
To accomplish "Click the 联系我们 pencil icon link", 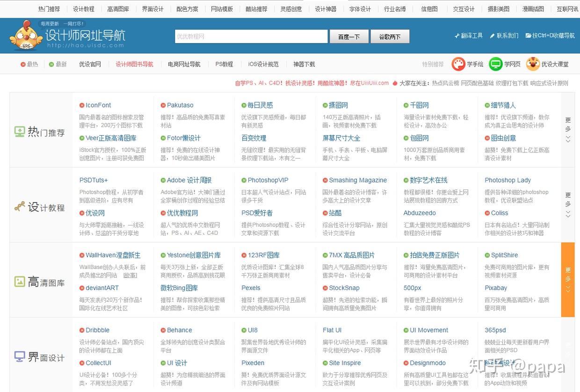I will (504, 36).
